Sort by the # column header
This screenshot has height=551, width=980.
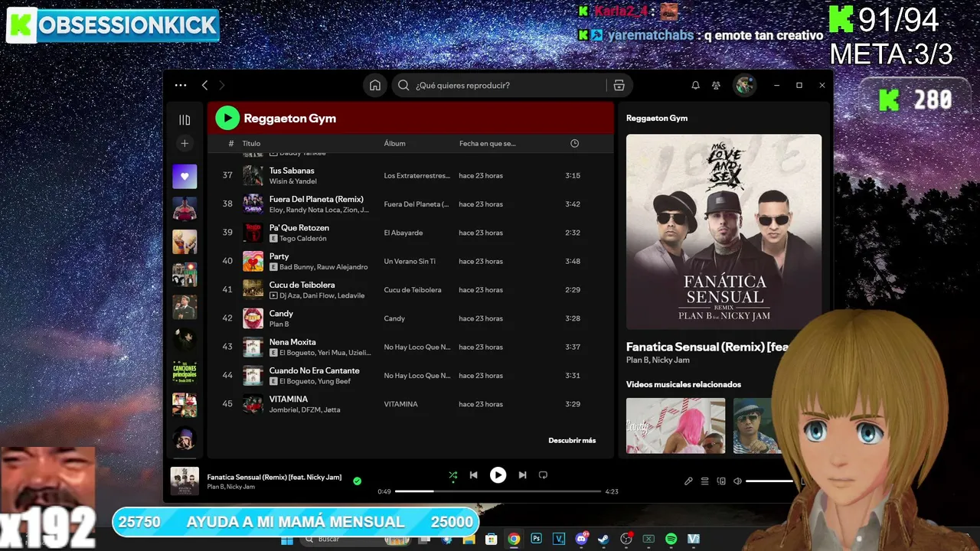click(x=231, y=144)
